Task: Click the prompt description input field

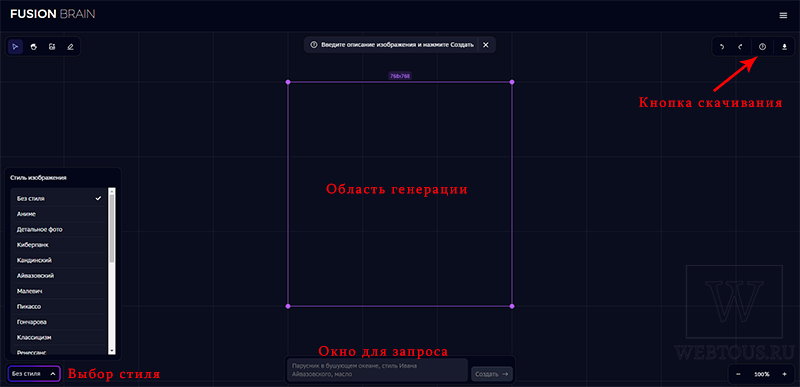Action: pyautogui.click(x=377, y=370)
